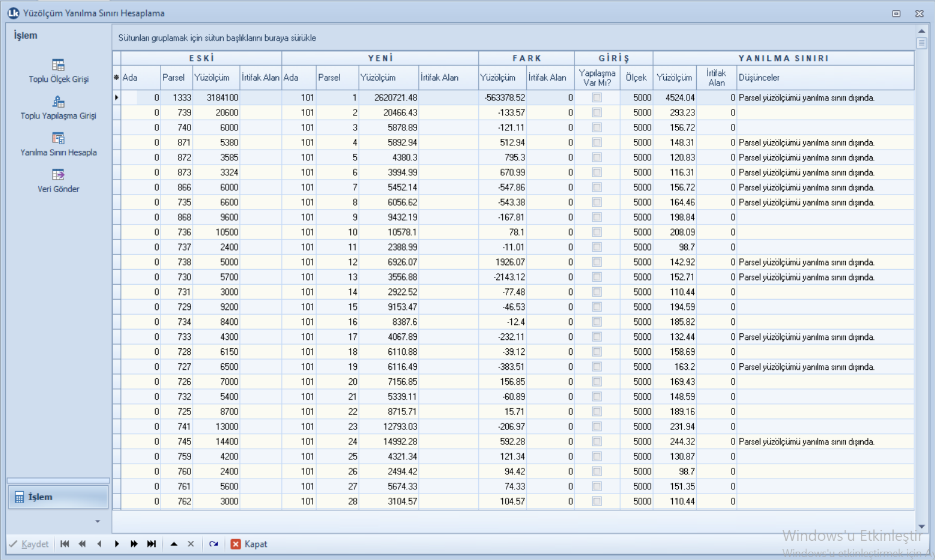Toggle Yapılaşma Var Mı for parsel 28
Screen dimensions: 935x560
click(x=597, y=501)
